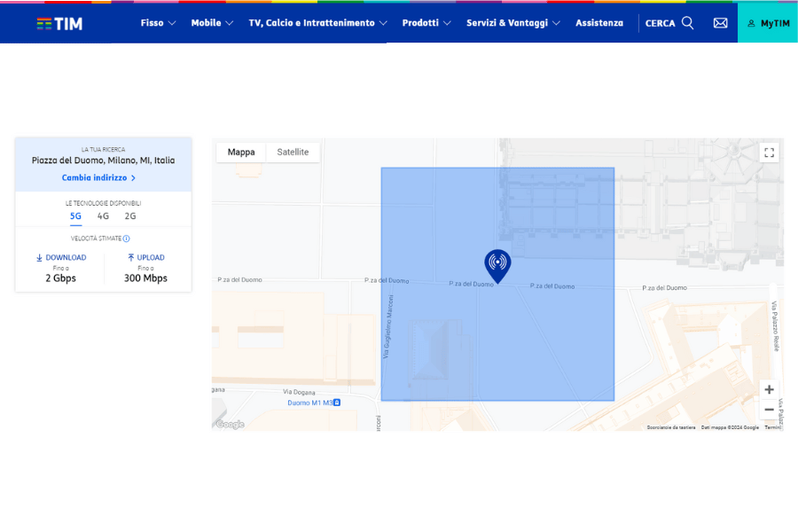Image resolution: width=798 pixels, height=532 pixels.
Task: Toggle fullscreen map view
Action: tap(769, 153)
